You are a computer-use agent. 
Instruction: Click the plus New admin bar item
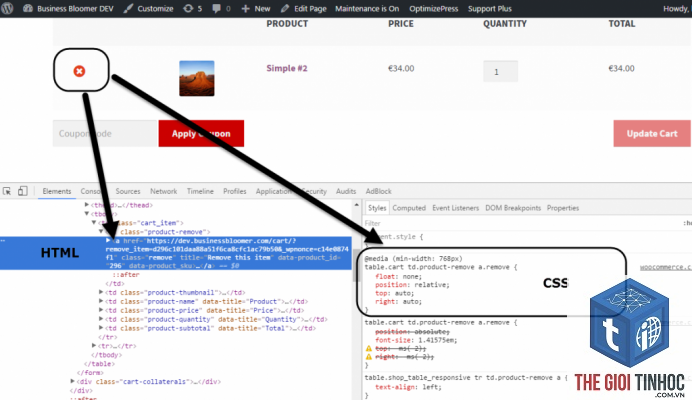tap(256, 8)
